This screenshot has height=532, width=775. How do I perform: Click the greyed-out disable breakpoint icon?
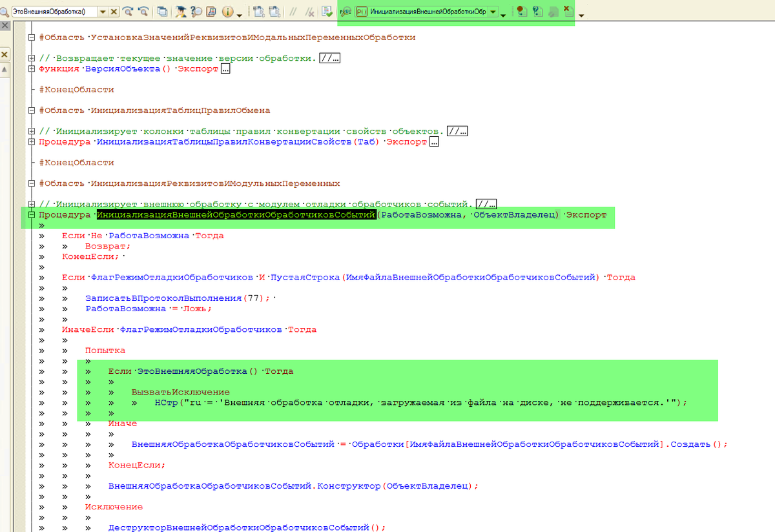pos(553,12)
